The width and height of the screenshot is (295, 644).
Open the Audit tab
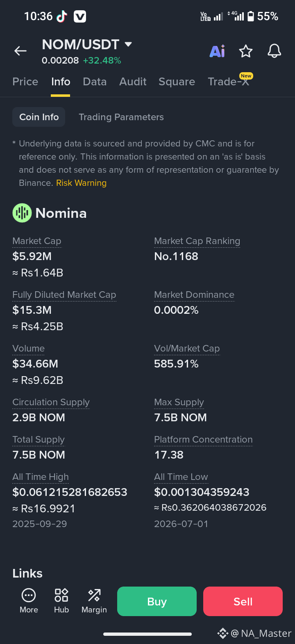(x=133, y=82)
